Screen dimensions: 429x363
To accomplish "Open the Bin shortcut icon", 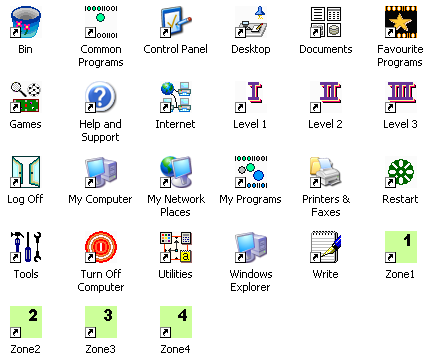I will click(26, 22).
